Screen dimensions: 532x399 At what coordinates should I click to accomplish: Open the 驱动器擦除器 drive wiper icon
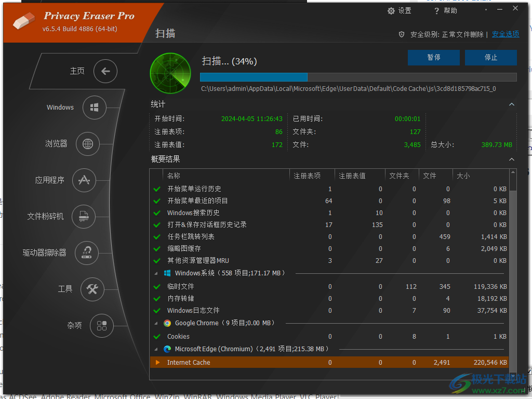[87, 253]
